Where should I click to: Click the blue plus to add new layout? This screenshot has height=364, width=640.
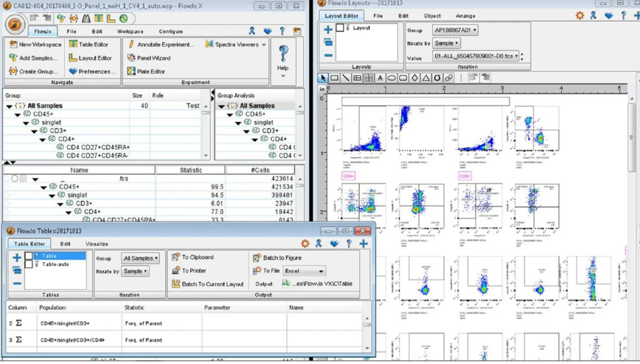328,30
